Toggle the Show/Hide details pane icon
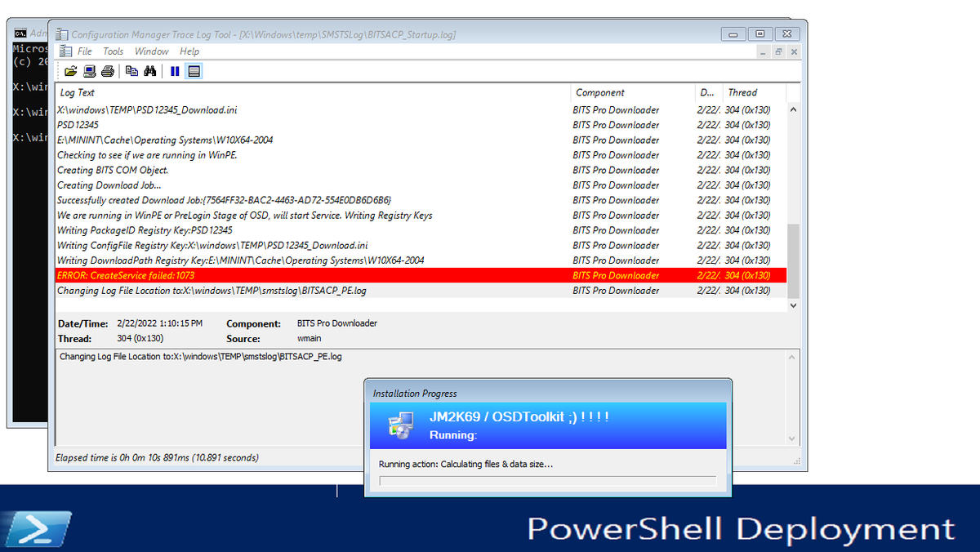The image size is (980, 552). tap(194, 71)
